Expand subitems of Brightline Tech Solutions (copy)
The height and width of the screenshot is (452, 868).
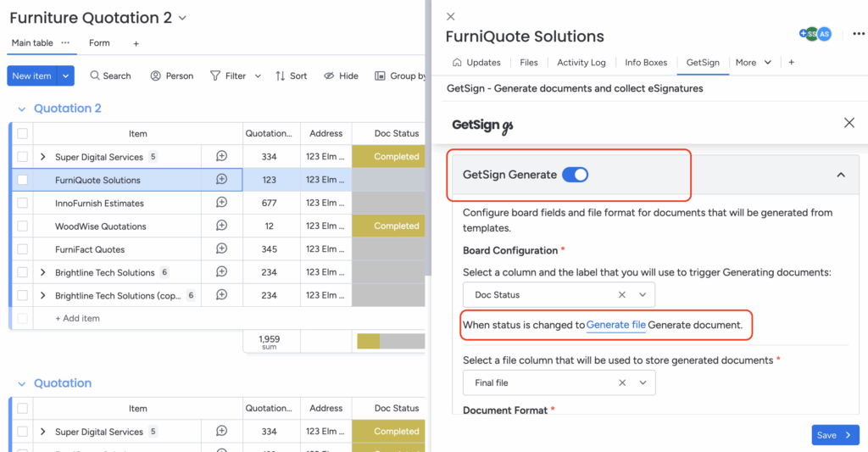(x=42, y=296)
